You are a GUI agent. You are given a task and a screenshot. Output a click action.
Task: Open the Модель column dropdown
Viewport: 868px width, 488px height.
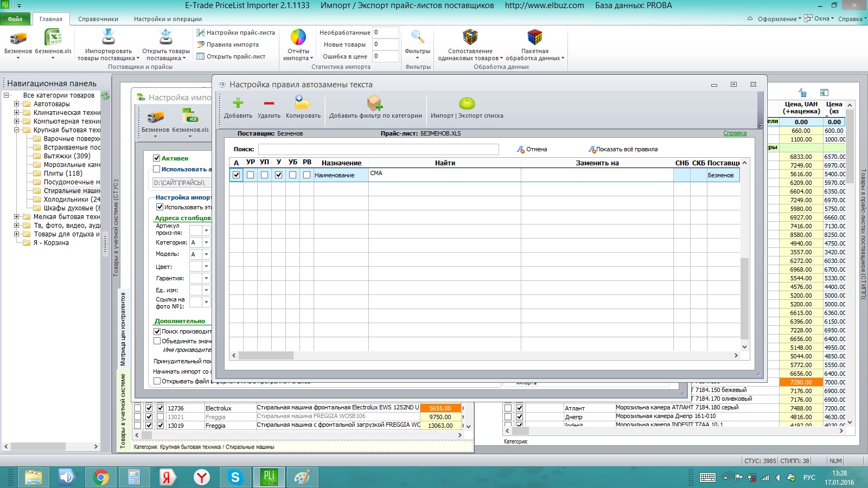tap(206, 254)
